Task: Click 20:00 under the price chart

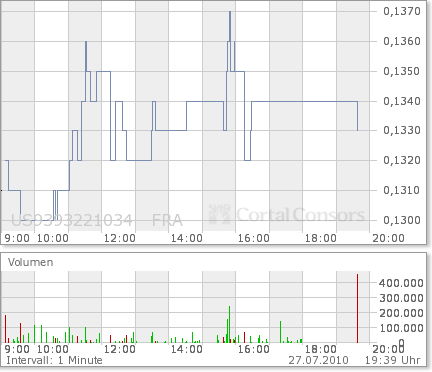Action: tap(388, 238)
